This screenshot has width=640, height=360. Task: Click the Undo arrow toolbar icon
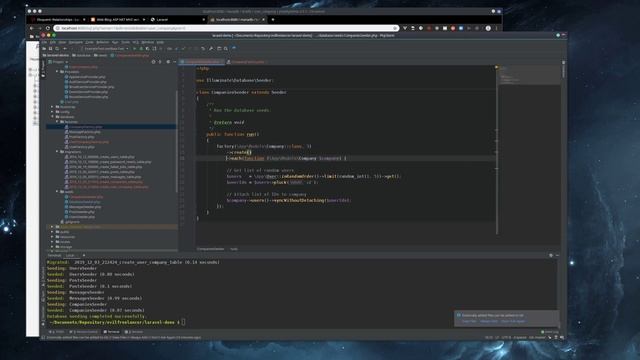tap(203, 49)
